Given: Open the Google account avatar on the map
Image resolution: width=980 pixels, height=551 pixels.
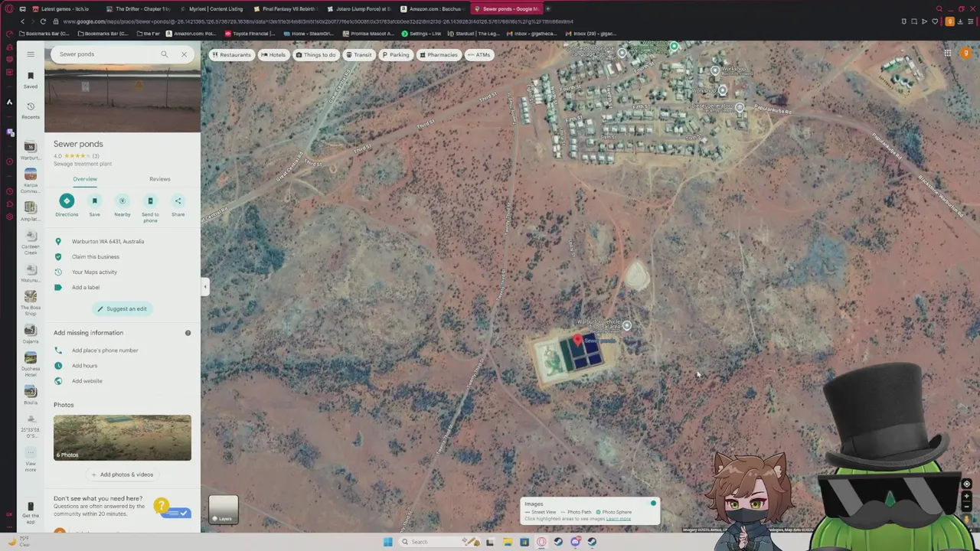Looking at the screenshot, I should (966, 53).
